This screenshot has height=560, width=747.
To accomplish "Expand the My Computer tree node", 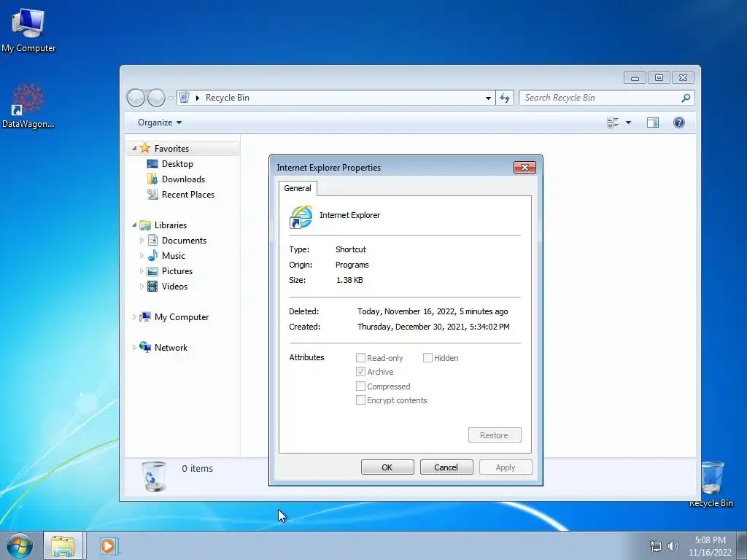I will coord(134,316).
